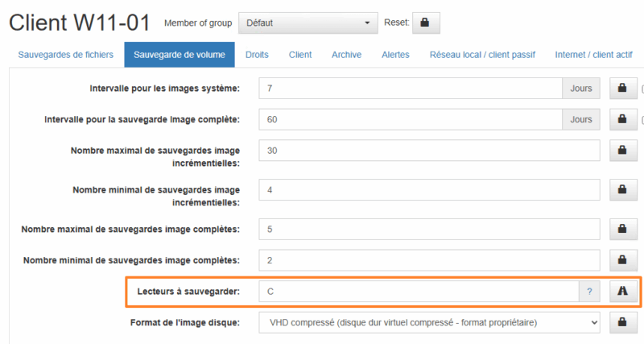This screenshot has height=344, width=644.
Task: Focus the system image interval field
Action: coord(411,89)
